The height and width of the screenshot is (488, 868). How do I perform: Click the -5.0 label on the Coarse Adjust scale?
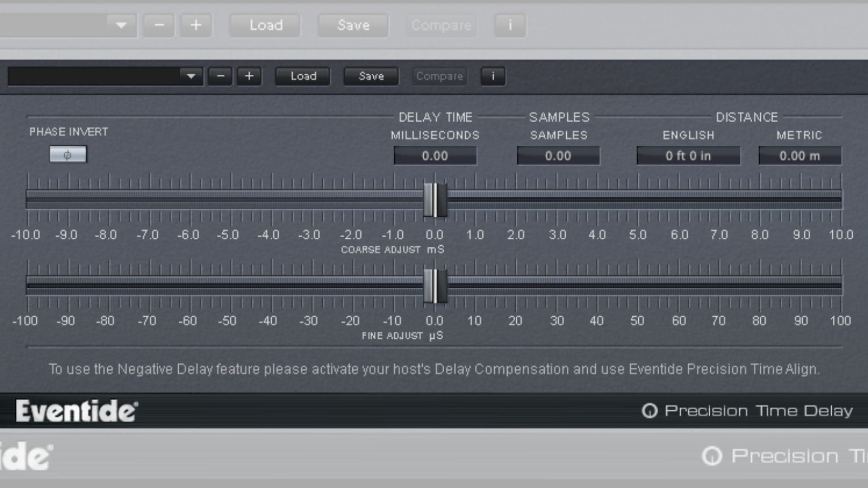pos(228,235)
